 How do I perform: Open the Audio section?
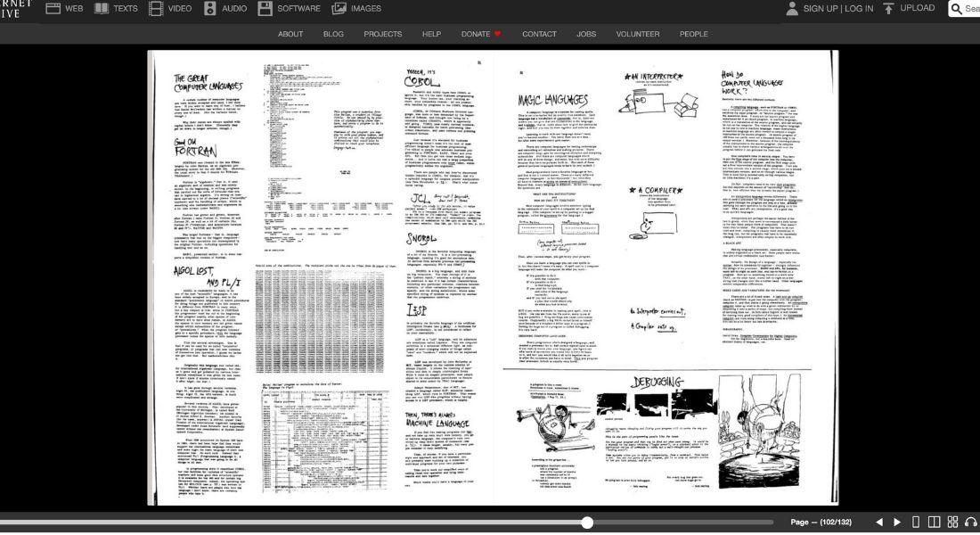tap(225, 8)
